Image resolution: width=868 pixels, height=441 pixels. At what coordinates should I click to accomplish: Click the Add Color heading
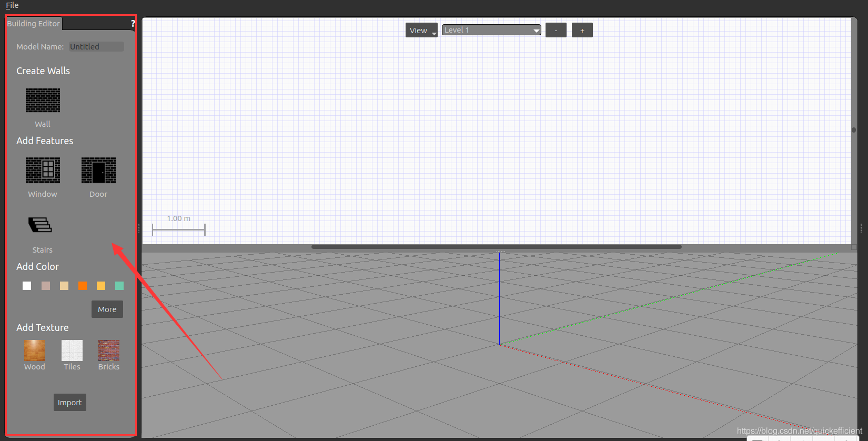[37, 267]
